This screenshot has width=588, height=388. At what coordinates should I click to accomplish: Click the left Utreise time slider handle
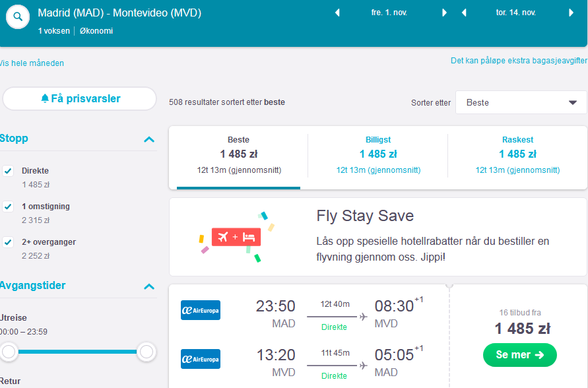pyautogui.click(x=9, y=352)
